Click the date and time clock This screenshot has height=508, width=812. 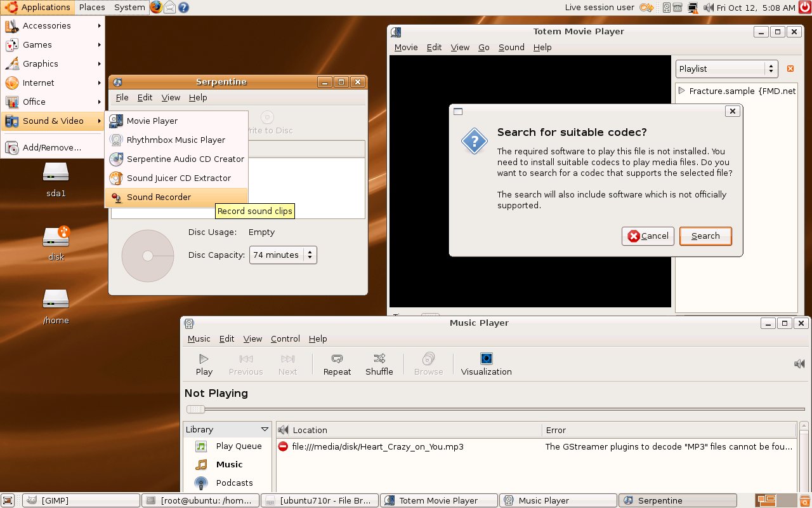coord(756,8)
